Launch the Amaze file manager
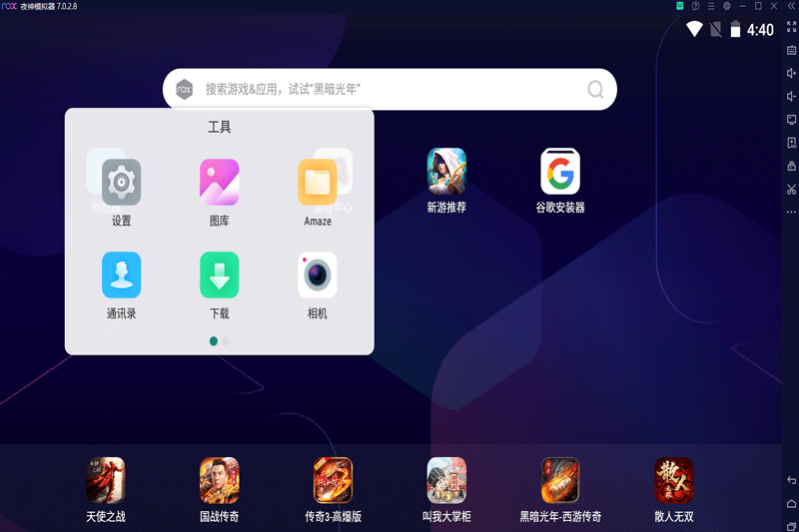The image size is (799, 532). [318, 182]
